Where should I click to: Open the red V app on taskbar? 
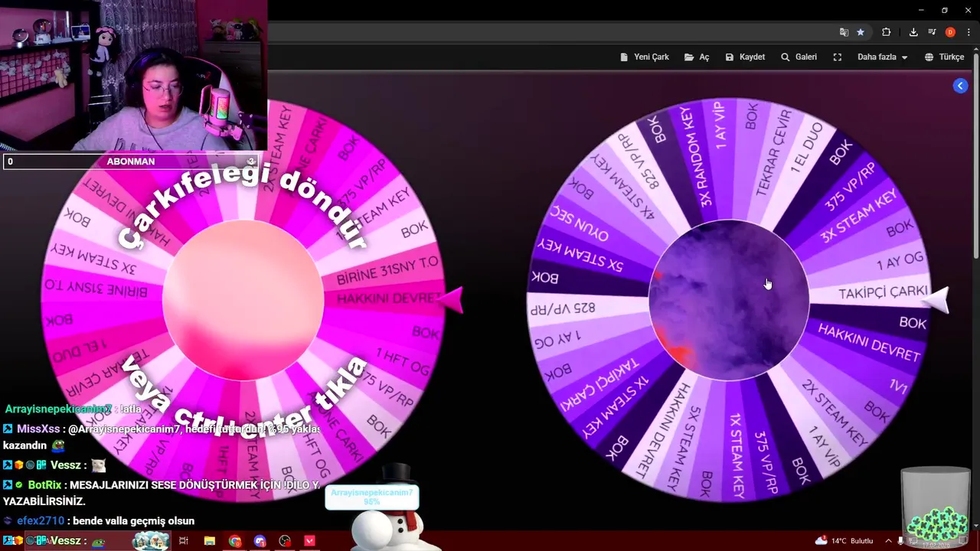click(x=309, y=541)
